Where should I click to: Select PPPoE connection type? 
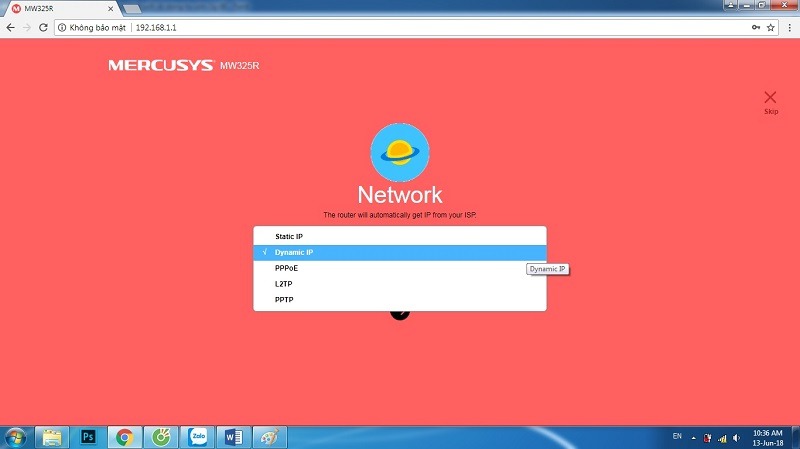pos(399,268)
